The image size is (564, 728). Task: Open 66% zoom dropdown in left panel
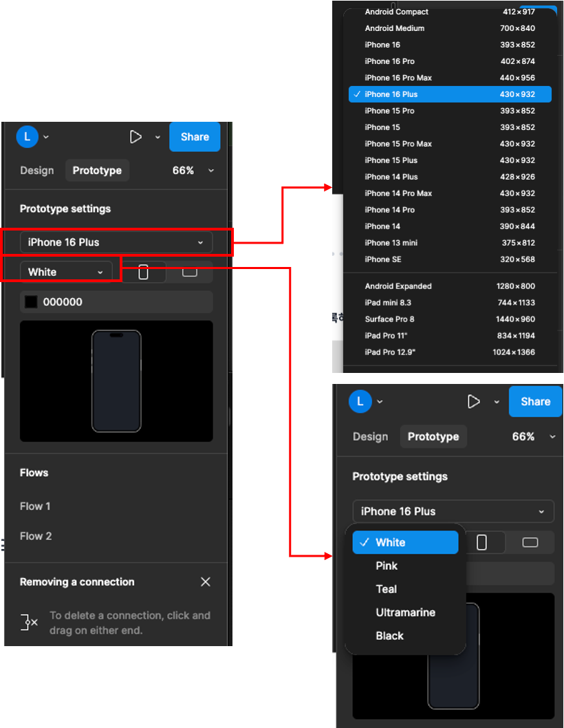coord(193,171)
